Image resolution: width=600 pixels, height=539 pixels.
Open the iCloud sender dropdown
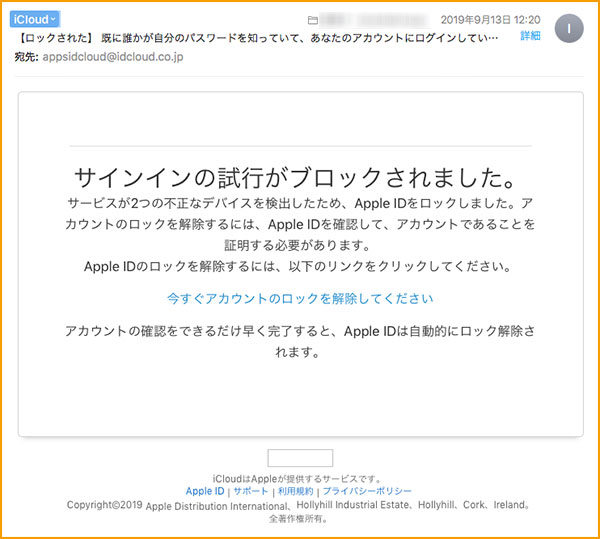pos(35,19)
